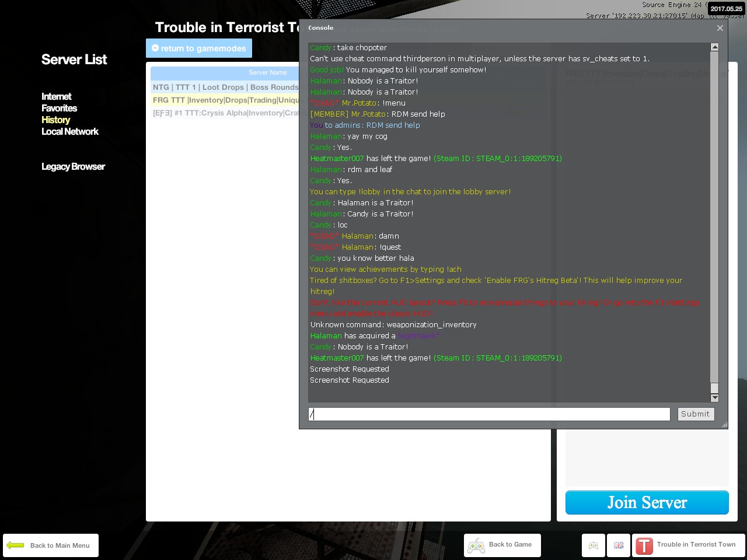
Task: Click the console scrollbar up arrow
Action: [x=714, y=47]
